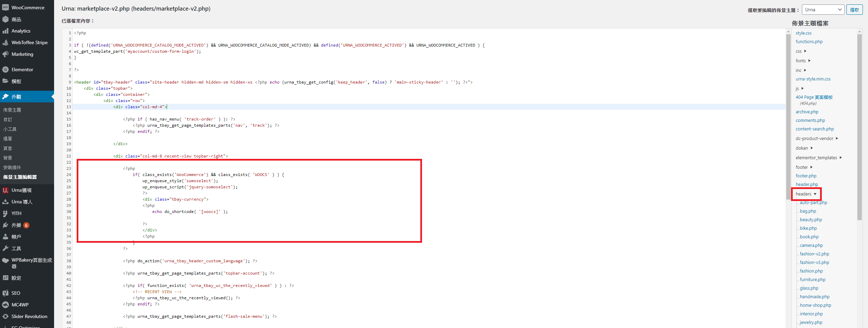Screen dimensions: 868x328
Task: Open fashion-v2.php file from headers folder
Action: (x=814, y=254)
